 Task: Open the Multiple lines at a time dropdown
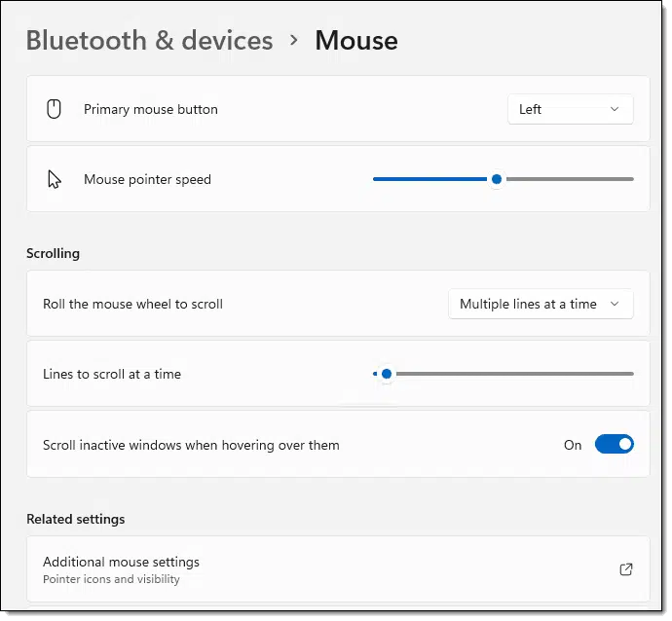[x=541, y=304]
